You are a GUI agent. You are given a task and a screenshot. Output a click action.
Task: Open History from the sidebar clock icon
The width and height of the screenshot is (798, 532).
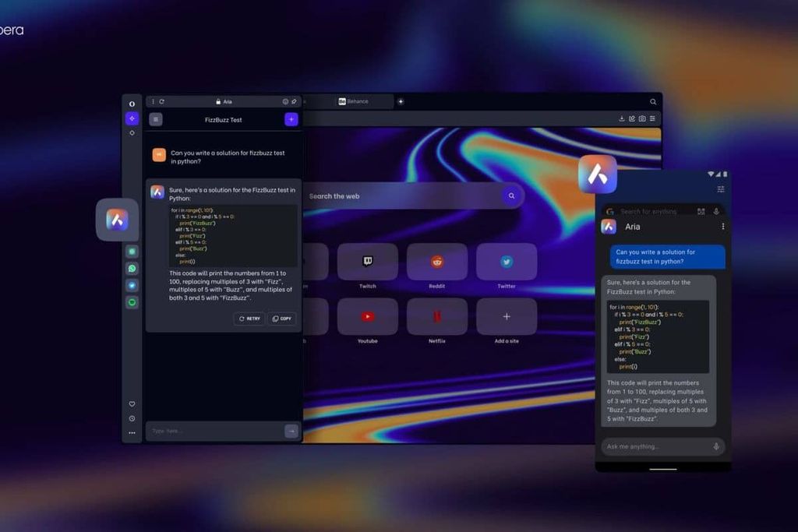click(x=132, y=418)
